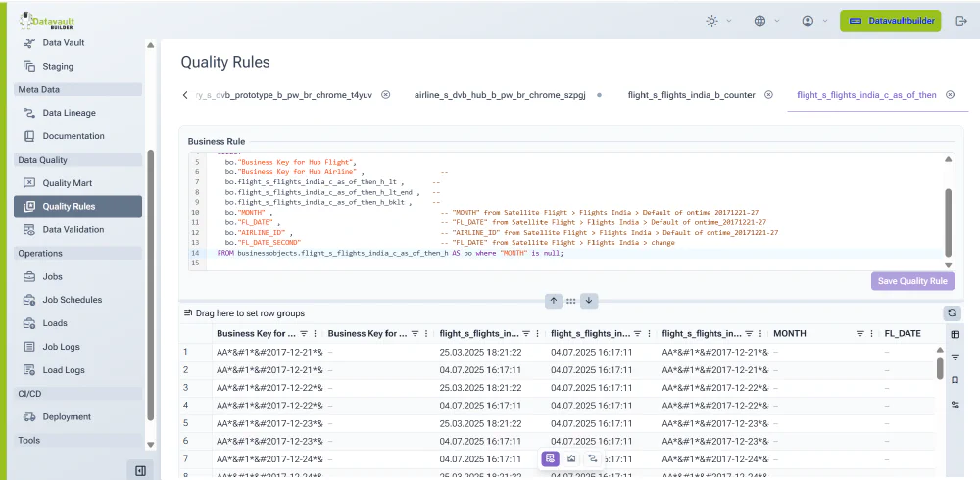Collapse the sidebar panel toggle icon
Screen dimensions: 980x480
140,470
